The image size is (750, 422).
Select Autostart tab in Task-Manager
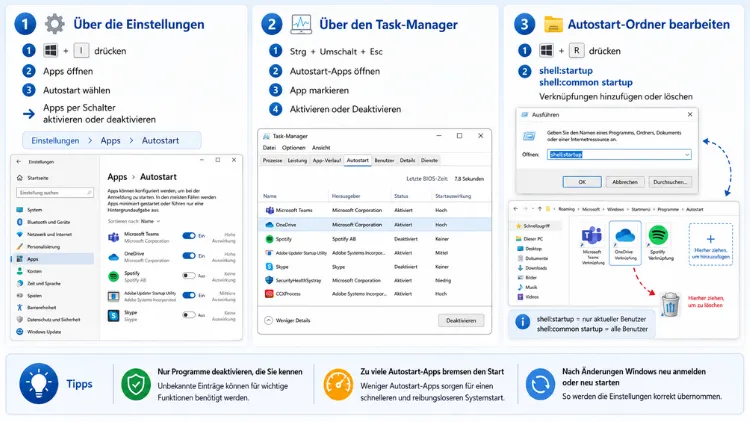pos(358,160)
